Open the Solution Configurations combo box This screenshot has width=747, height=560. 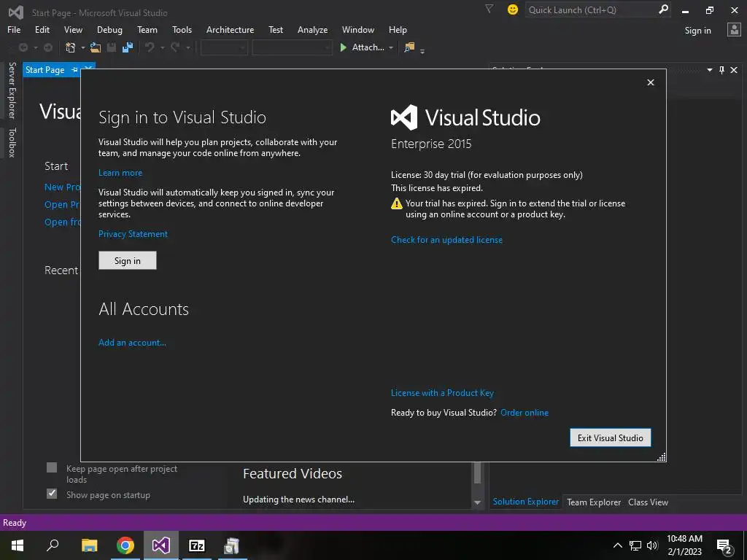(x=224, y=47)
